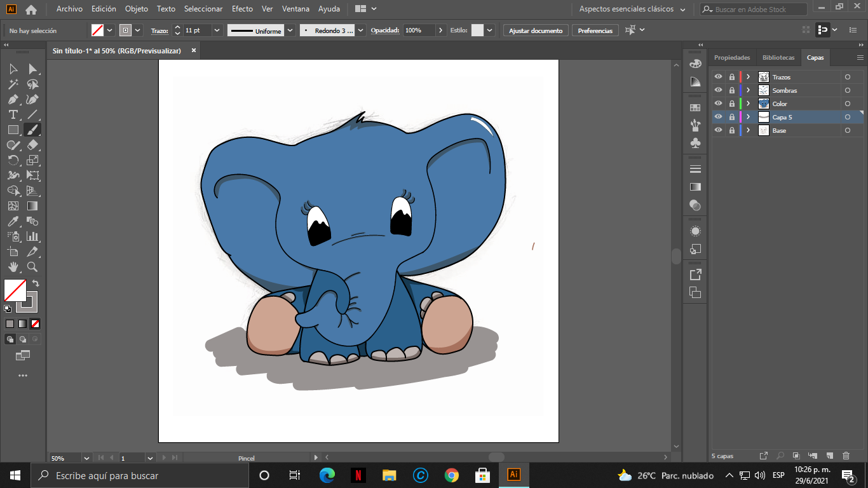Image resolution: width=868 pixels, height=488 pixels.
Task: Select the Type tool
Action: 13,114
